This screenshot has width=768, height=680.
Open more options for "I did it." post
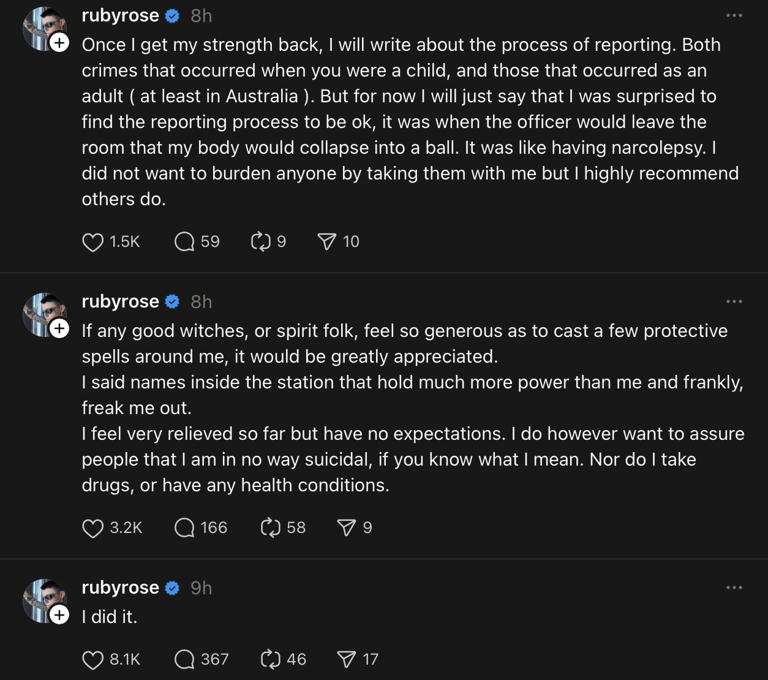[x=734, y=587]
